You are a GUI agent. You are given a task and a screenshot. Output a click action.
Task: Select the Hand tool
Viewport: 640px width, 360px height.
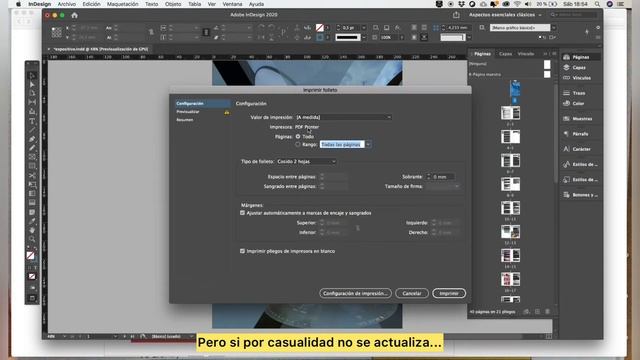pyautogui.click(x=32, y=230)
